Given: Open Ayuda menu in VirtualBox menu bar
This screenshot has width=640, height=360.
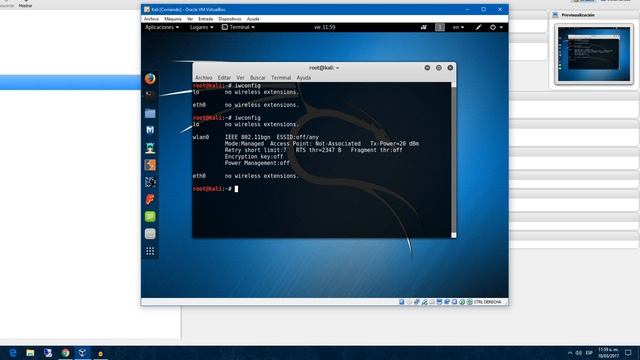Looking at the screenshot, I should point(253,19).
